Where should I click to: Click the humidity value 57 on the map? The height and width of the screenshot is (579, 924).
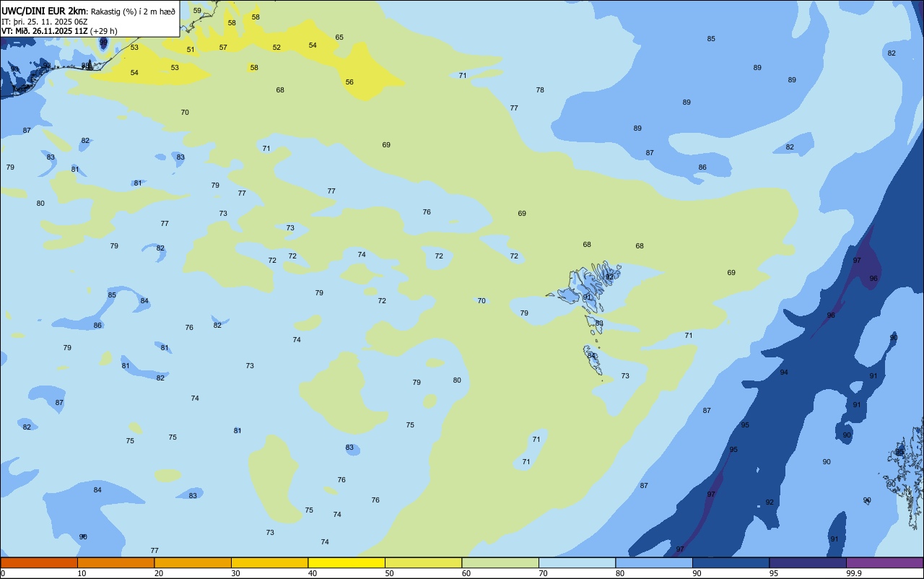pyautogui.click(x=223, y=48)
